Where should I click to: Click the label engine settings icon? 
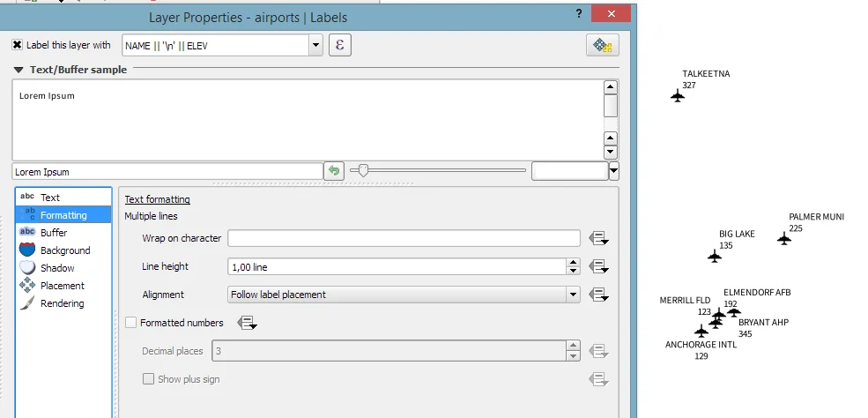tap(603, 46)
